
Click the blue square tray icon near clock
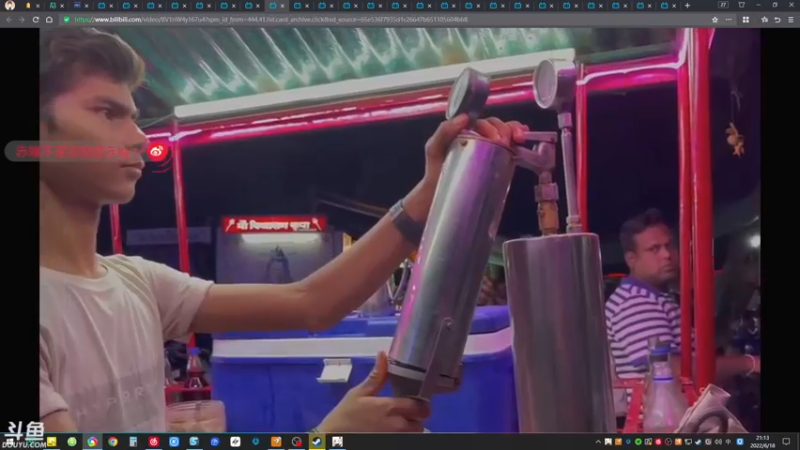click(x=740, y=442)
